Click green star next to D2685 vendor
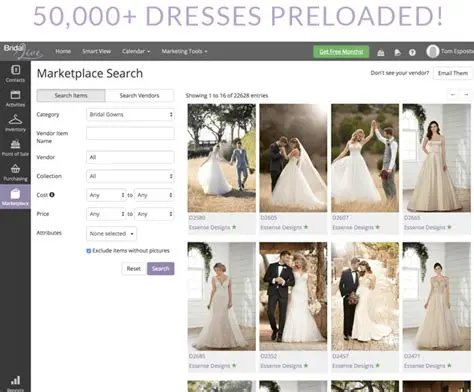This screenshot has height=392, width=474. (234, 365)
